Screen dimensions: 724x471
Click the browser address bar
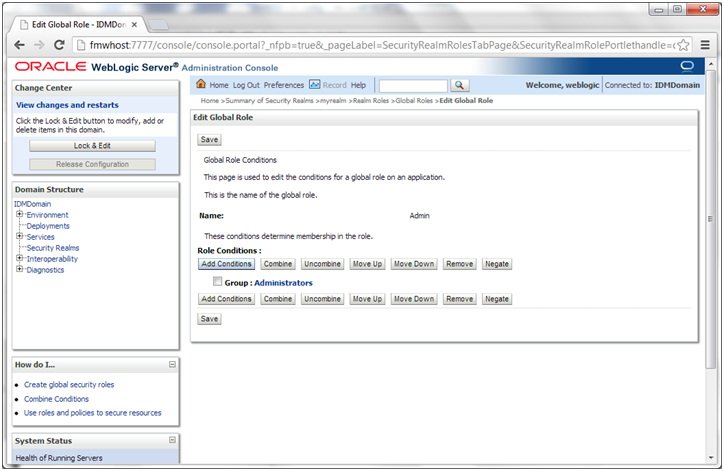(x=382, y=45)
